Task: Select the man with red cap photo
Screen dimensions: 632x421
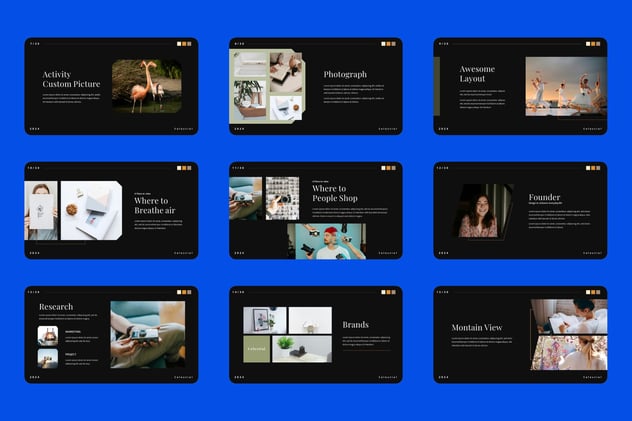Action: (x=331, y=241)
